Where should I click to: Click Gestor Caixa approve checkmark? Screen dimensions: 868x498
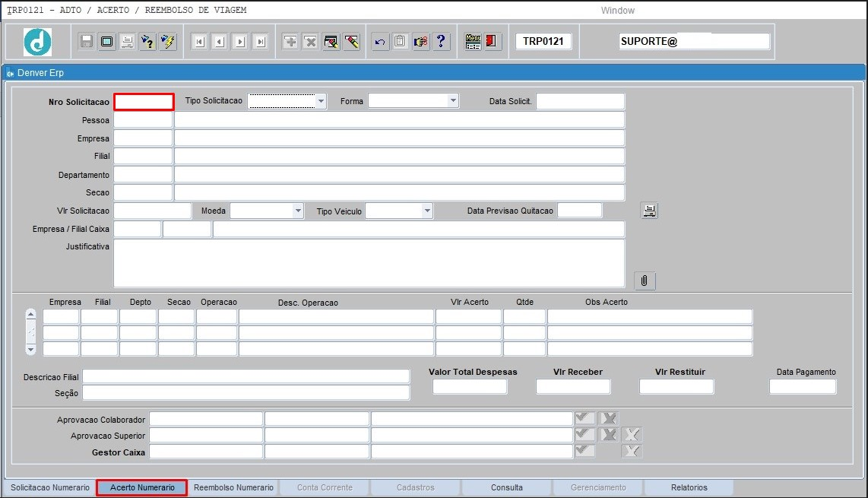[584, 451]
